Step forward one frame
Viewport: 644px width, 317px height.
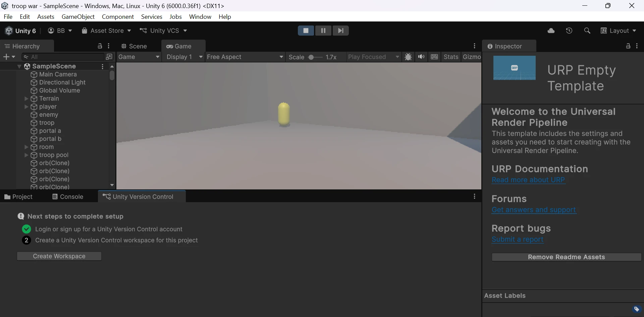340,31
